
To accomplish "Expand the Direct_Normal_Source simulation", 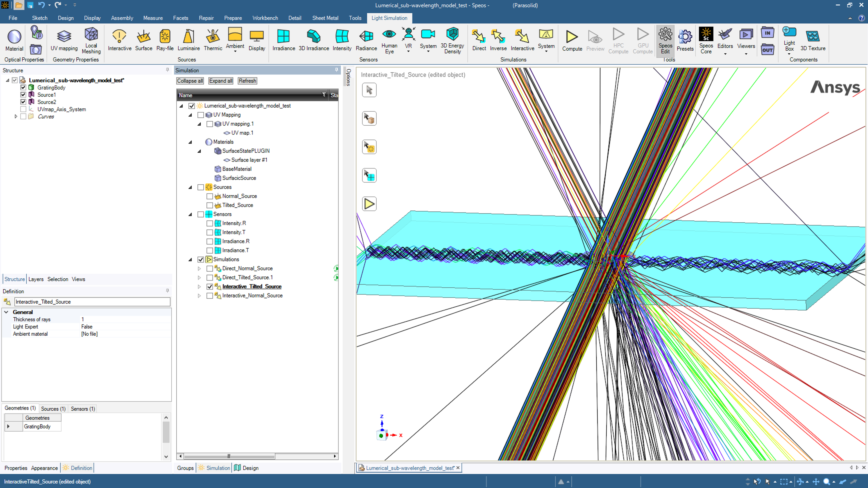I will 199,268.
